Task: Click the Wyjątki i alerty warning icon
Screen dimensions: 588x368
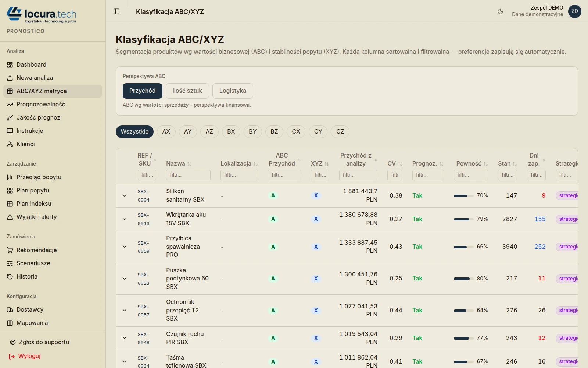Action: coord(10,217)
